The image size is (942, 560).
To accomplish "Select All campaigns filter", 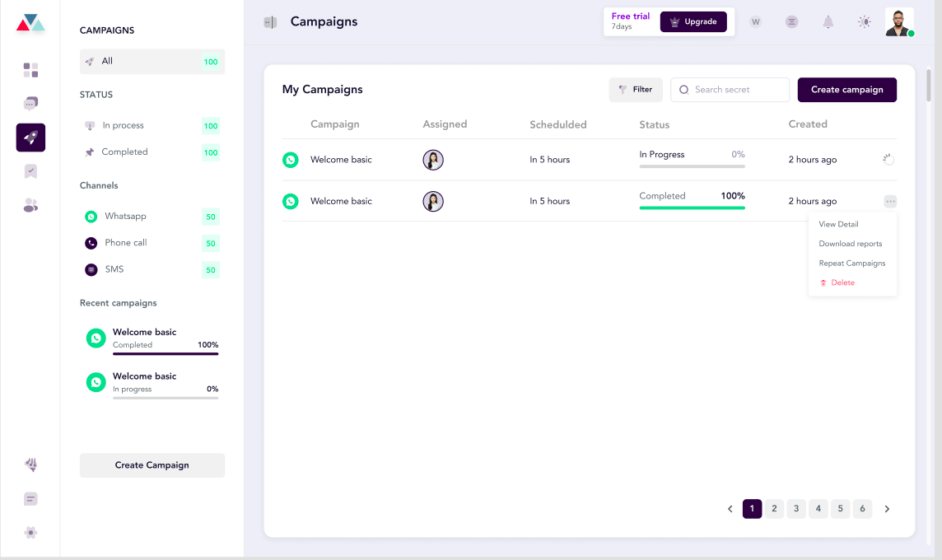I will coord(152,61).
